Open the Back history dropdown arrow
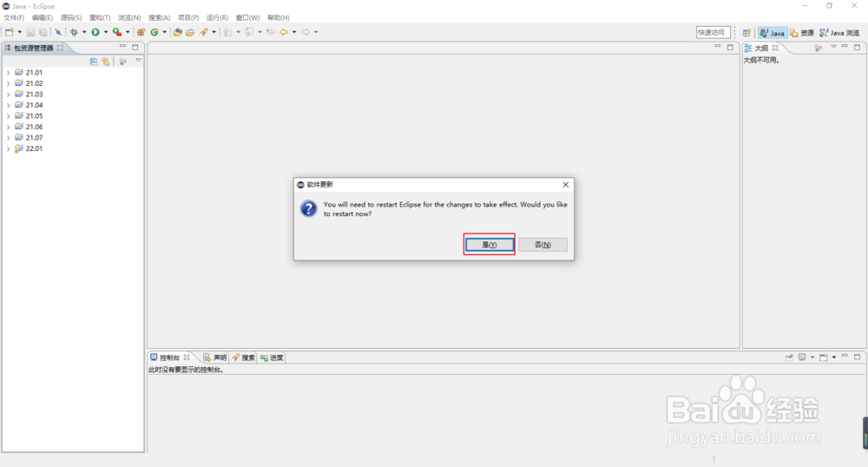868x467 pixels. 294,32
